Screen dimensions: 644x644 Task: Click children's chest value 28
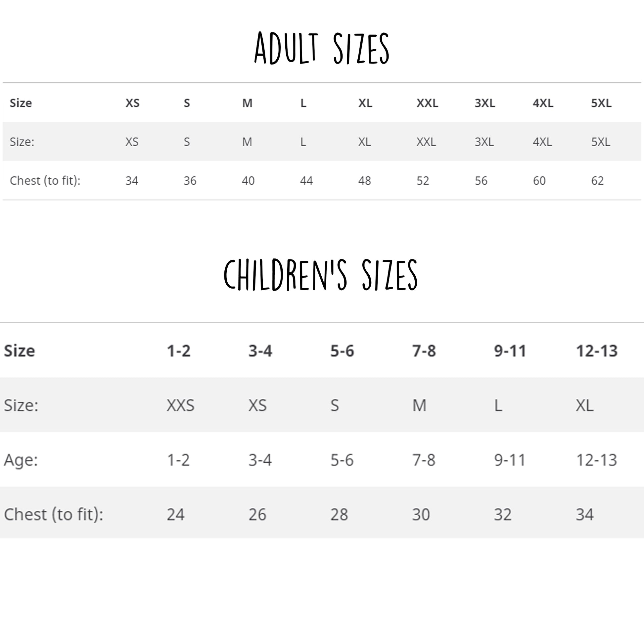click(339, 514)
